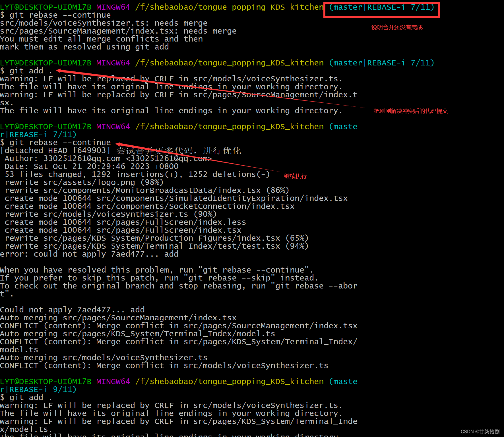The height and width of the screenshot is (437, 504).
Task: Click the '[detached HEAD f649903]' output line
Action: coord(121,151)
